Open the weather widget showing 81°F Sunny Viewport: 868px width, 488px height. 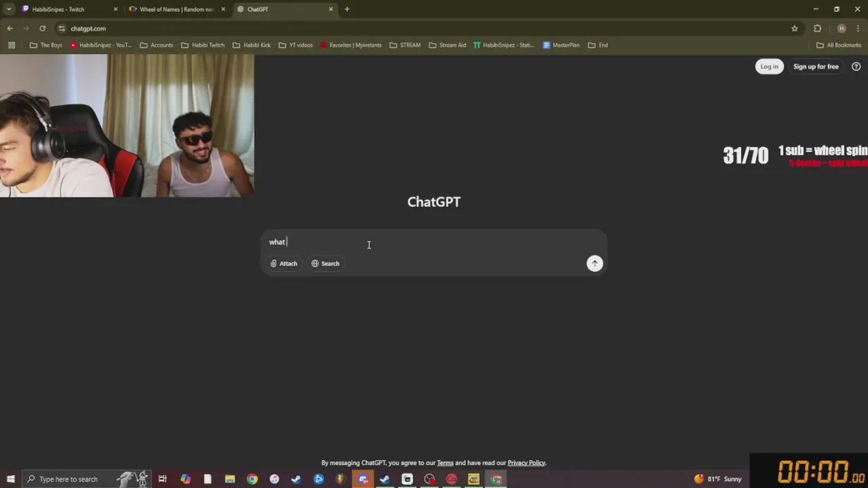coord(718,479)
